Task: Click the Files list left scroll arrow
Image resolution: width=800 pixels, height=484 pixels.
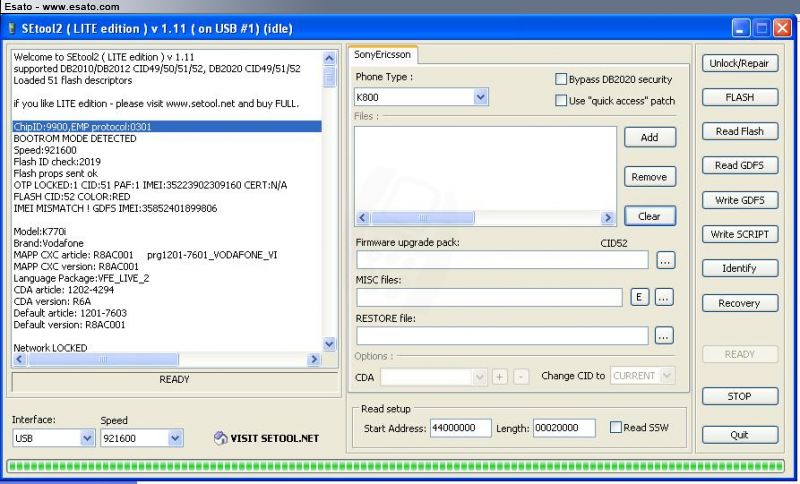Action: [363, 218]
